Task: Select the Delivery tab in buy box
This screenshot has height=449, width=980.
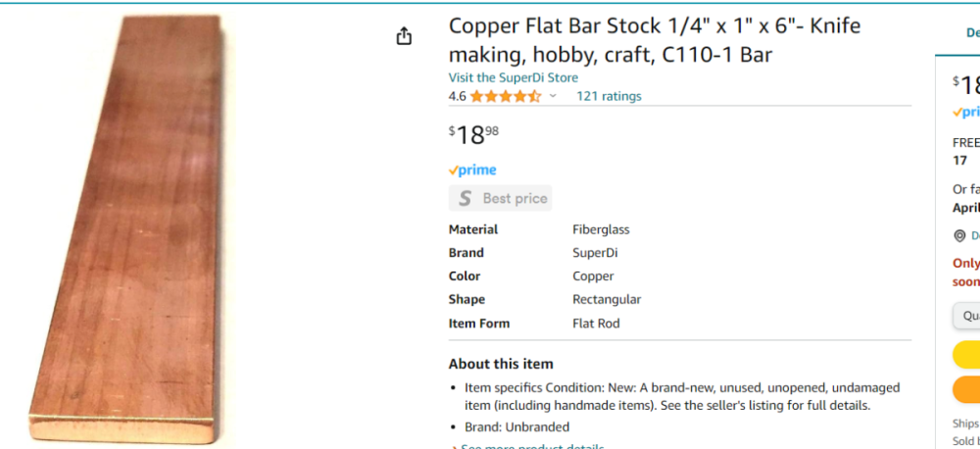Action: 970,33
